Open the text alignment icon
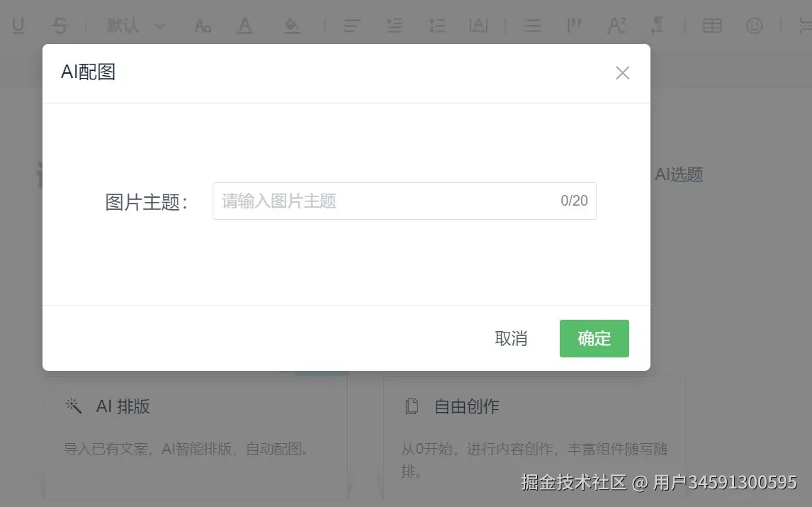812x507 pixels. coord(352,26)
